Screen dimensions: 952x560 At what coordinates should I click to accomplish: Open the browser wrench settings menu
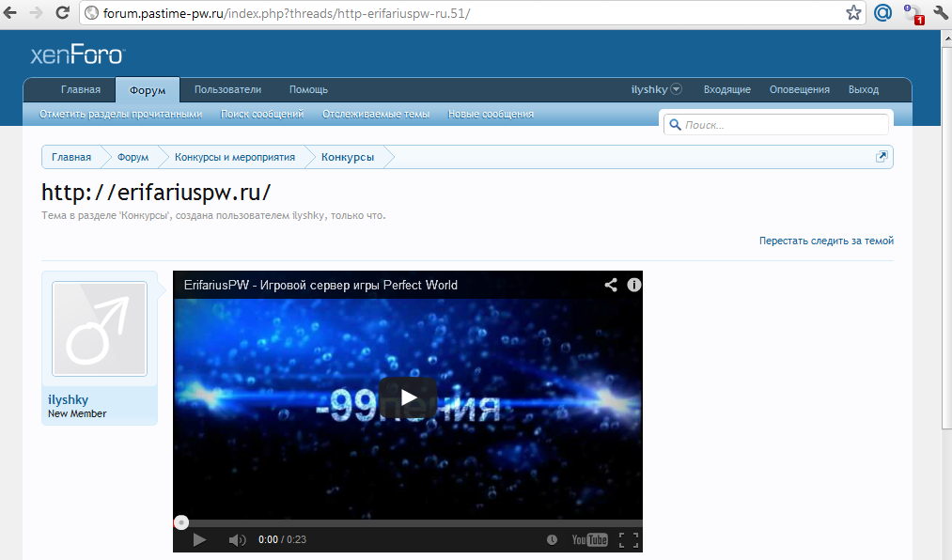[941, 13]
